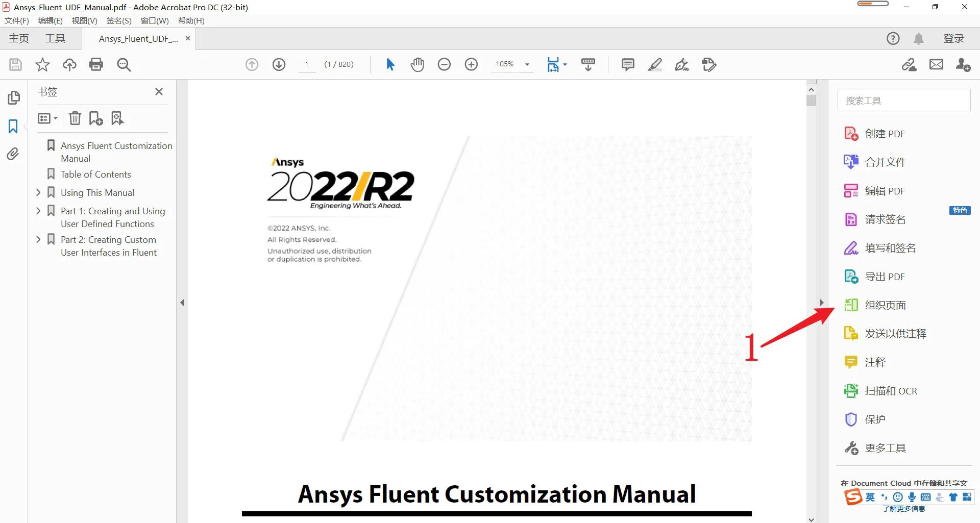Switch to the 工具 tab
The image size is (980, 523).
(x=55, y=38)
